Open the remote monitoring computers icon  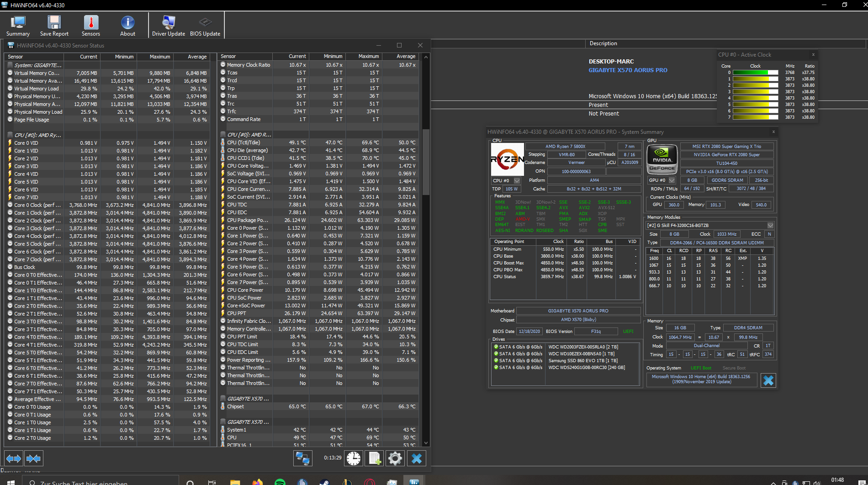click(x=302, y=458)
